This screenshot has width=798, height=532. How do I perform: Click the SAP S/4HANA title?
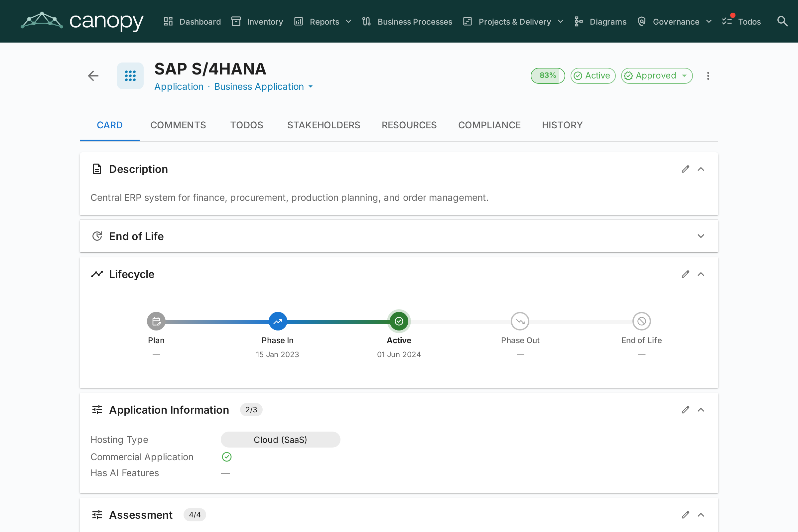(210, 69)
